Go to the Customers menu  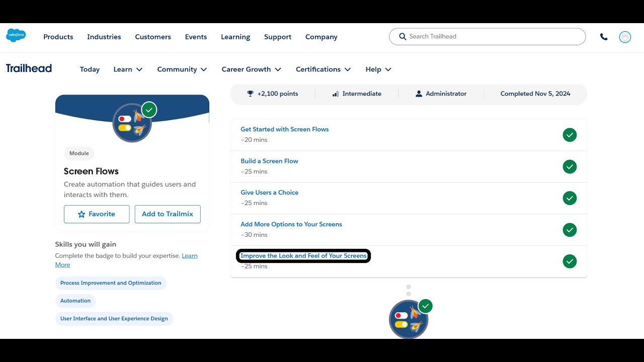(x=153, y=37)
